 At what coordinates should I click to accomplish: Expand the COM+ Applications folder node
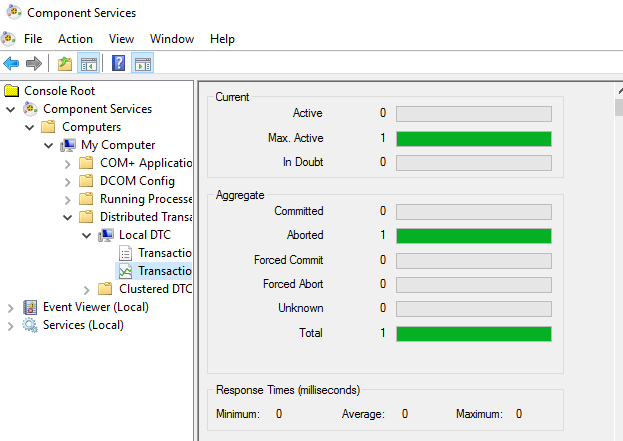pos(67,163)
